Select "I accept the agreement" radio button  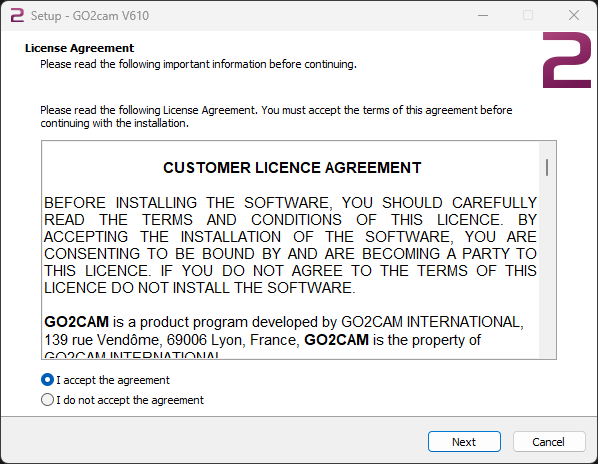[x=47, y=380]
